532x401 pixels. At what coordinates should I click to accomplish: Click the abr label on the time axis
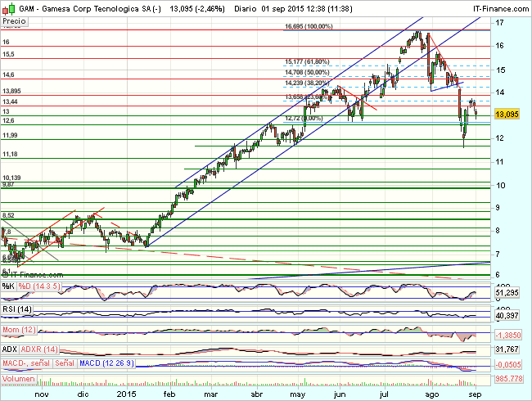coord(257,394)
